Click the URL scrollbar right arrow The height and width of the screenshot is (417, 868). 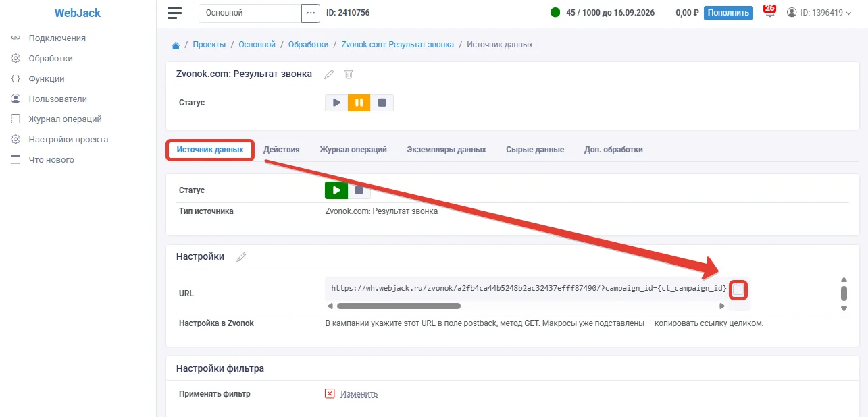(722, 306)
